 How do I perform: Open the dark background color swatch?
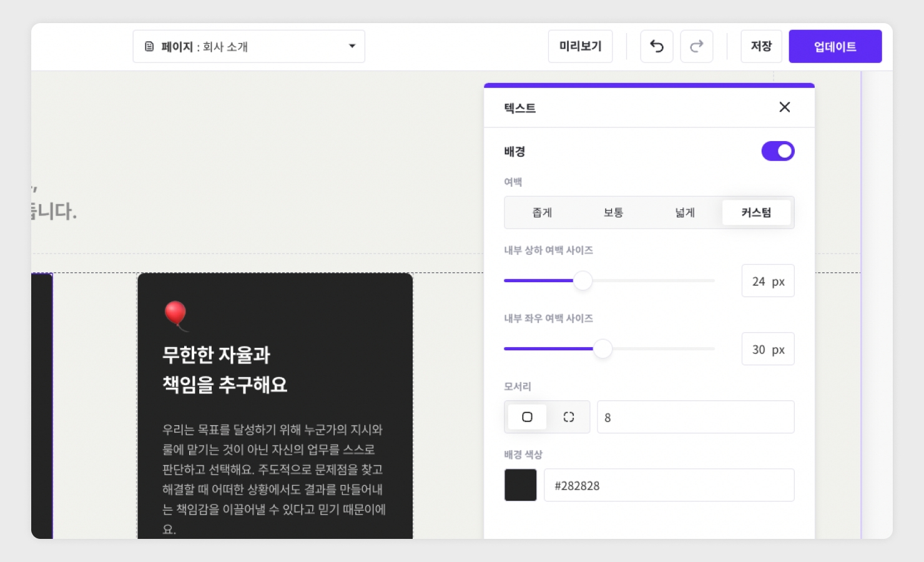tap(520, 485)
